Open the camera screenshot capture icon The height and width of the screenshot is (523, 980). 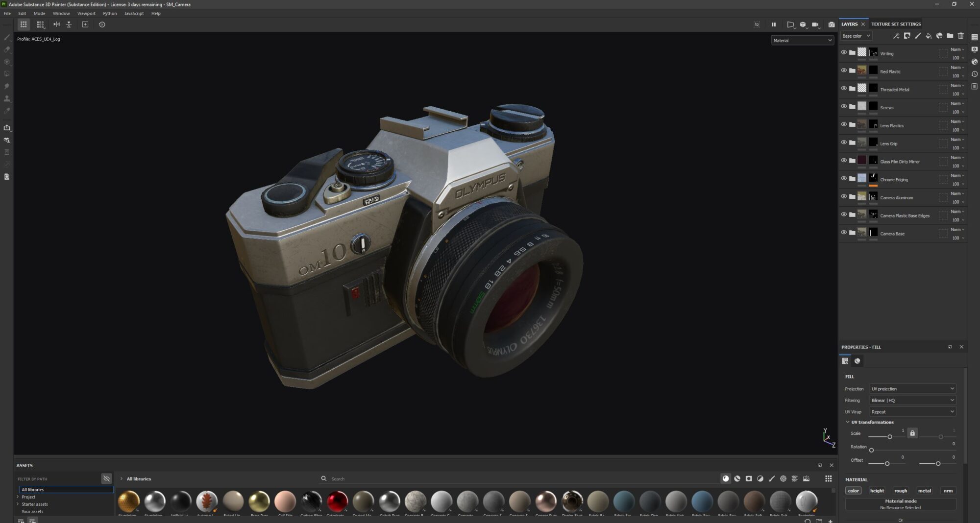tap(831, 24)
